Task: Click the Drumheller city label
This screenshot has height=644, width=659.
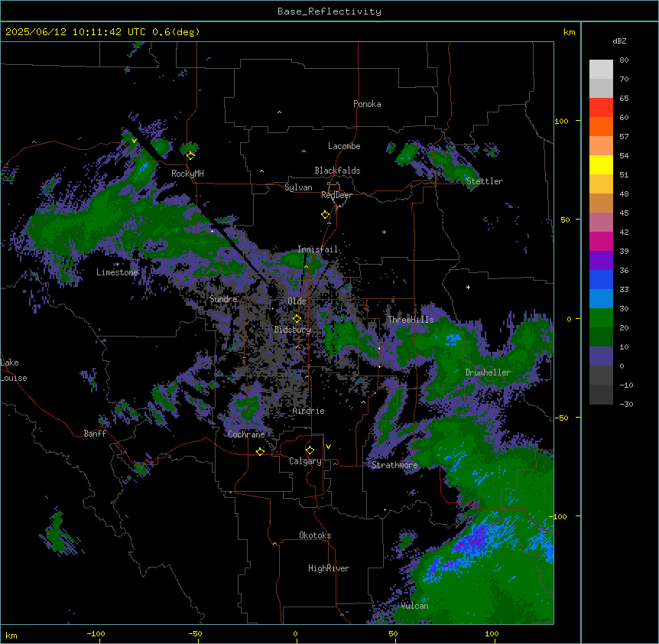Action: click(488, 372)
